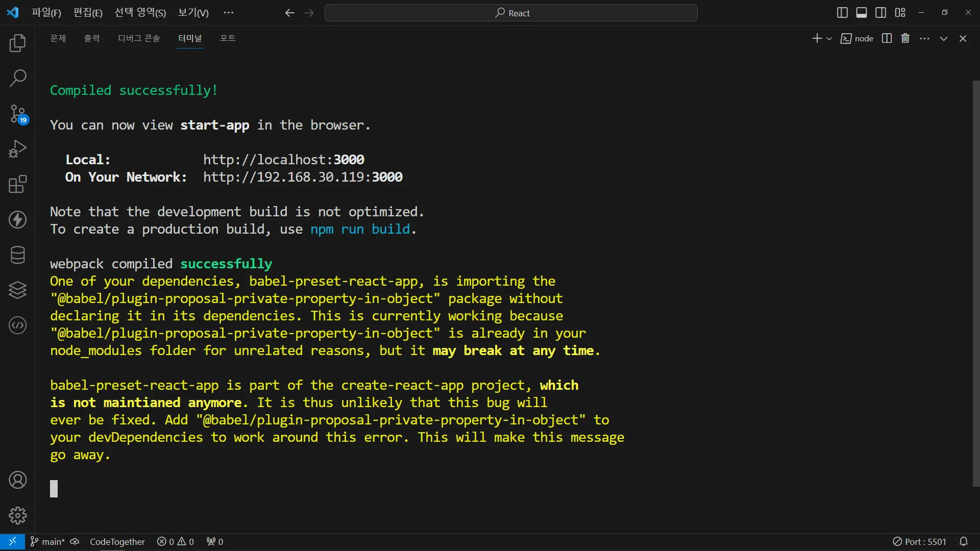Open the Database view in the activity bar

[17, 255]
